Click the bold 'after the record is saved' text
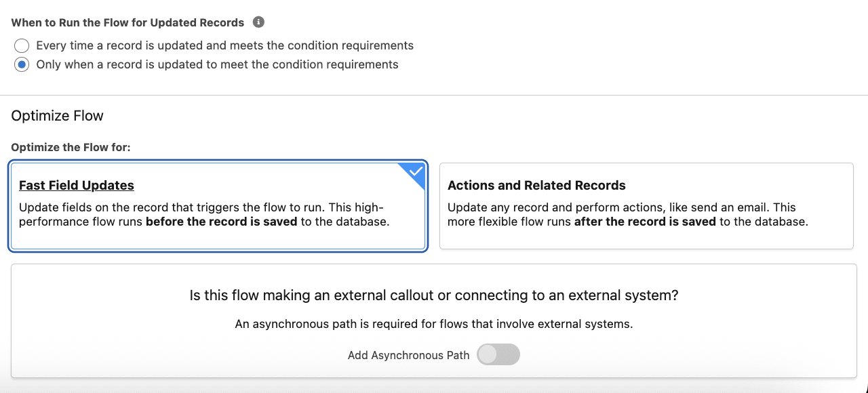 (645, 222)
